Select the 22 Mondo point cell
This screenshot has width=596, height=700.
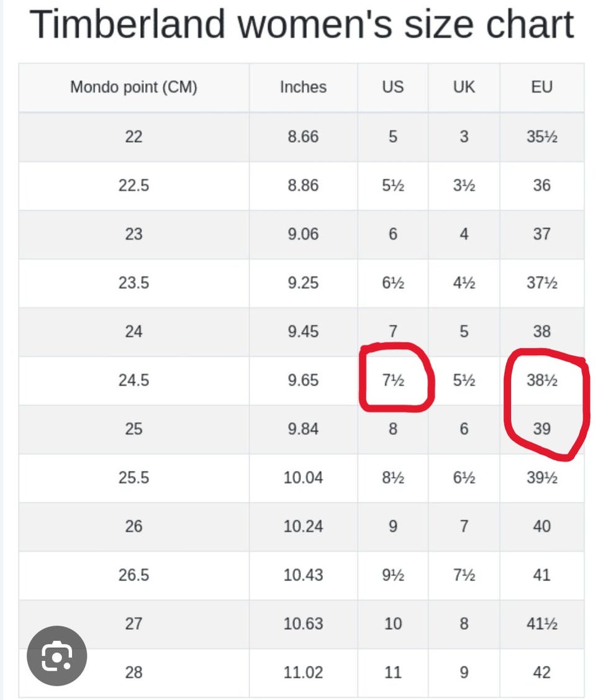(134, 137)
